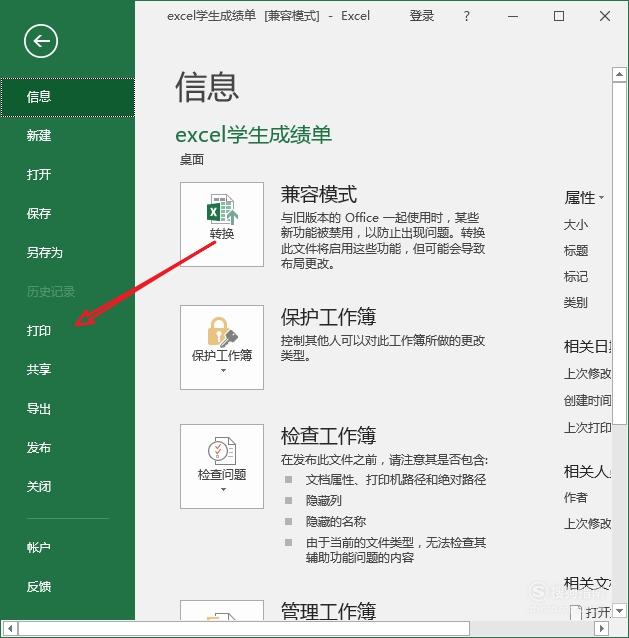The image size is (629, 638).
Task: Click the question mark help icon
Action: pos(467,16)
